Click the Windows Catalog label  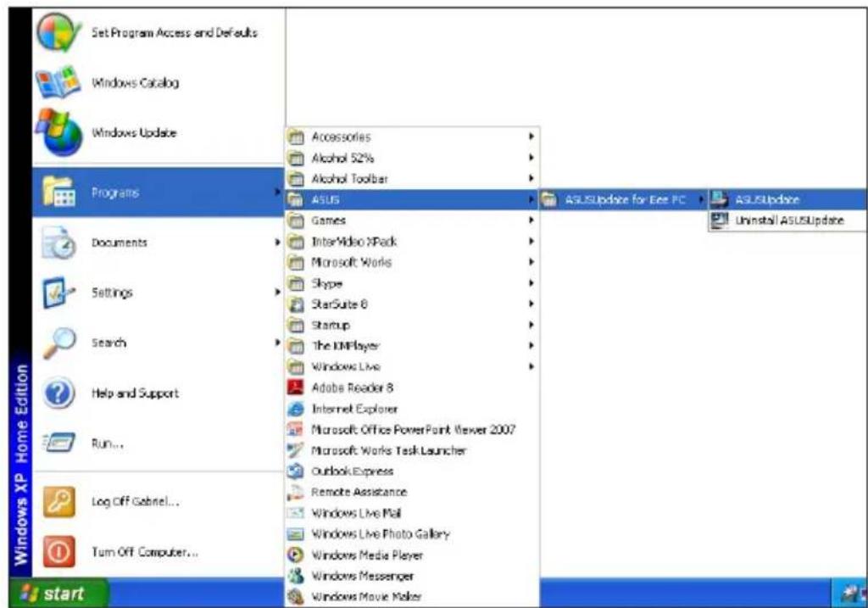click(135, 83)
